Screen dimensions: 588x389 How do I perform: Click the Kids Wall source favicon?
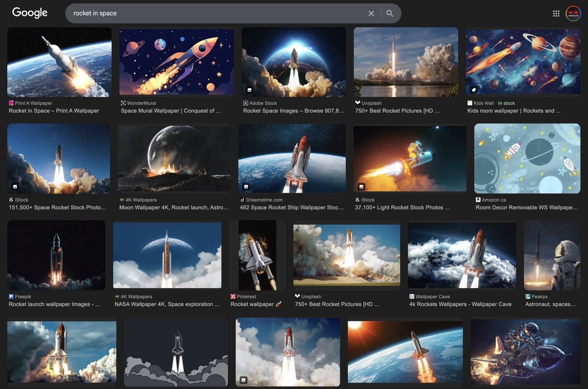point(469,103)
